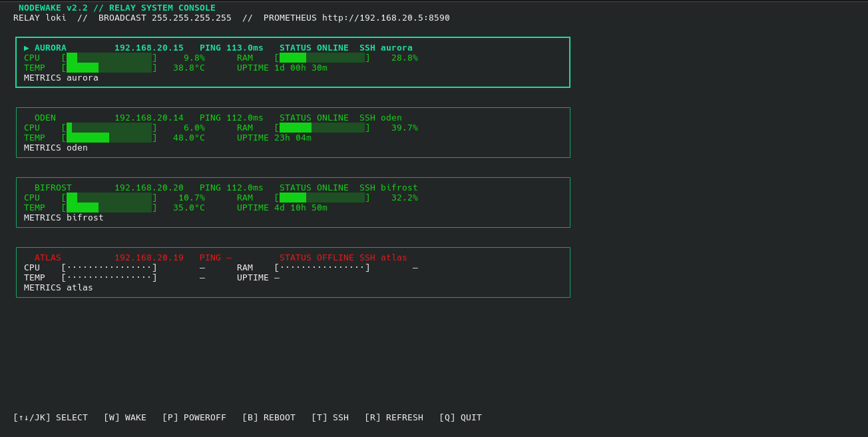Viewport: 868px width, 437px height.
Task: Click the ODEN CPU usage bar
Action: pyautogui.click(x=109, y=128)
